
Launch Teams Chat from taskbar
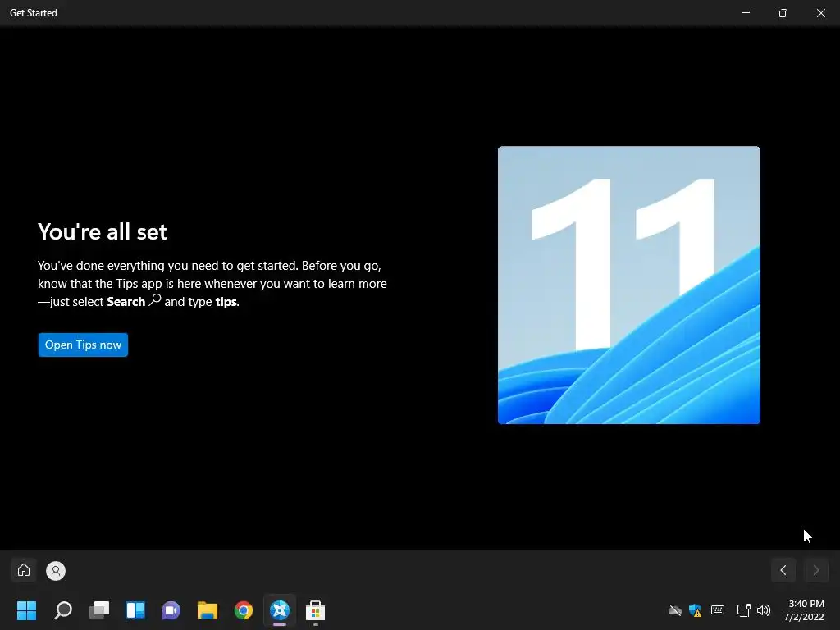click(x=171, y=610)
